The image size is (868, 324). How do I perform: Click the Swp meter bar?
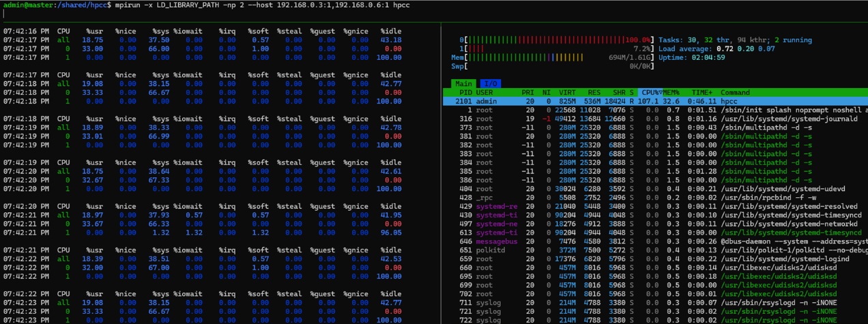coord(552,66)
